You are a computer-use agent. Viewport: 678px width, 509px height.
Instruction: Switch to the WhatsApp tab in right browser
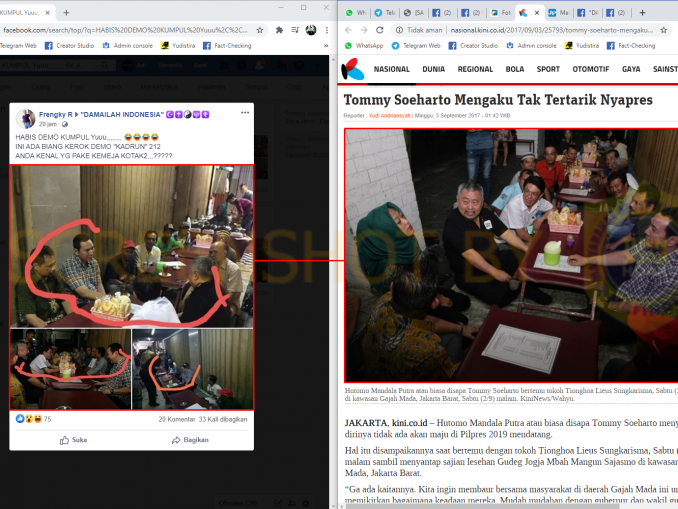coord(355,13)
